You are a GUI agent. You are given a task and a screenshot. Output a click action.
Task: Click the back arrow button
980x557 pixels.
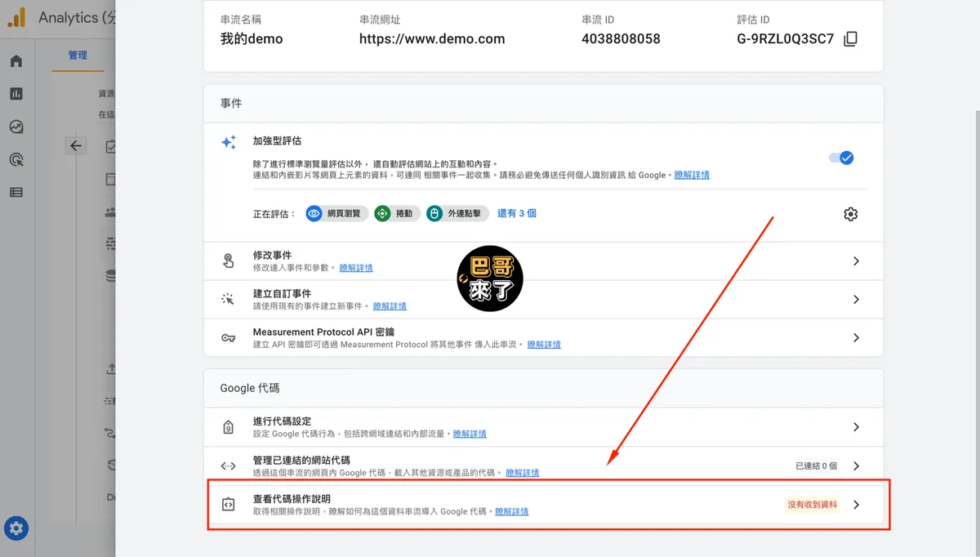coord(76,145)
